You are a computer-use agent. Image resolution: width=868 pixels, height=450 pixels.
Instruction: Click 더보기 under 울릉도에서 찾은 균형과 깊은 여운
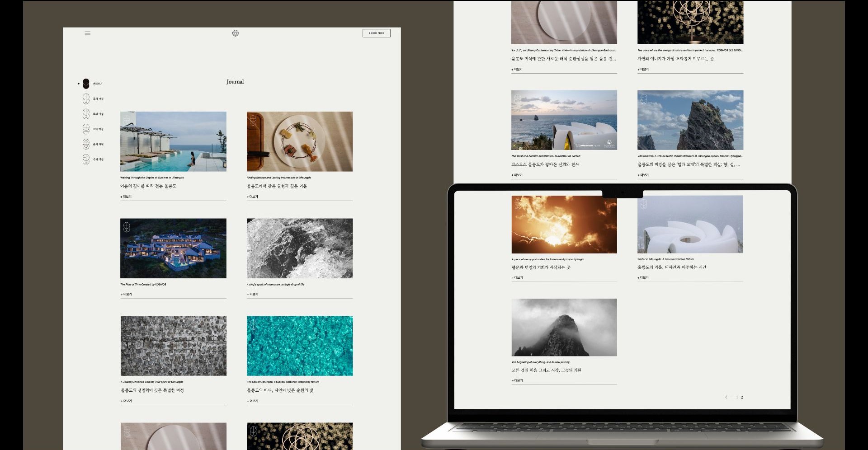click(x=253, y=197)
